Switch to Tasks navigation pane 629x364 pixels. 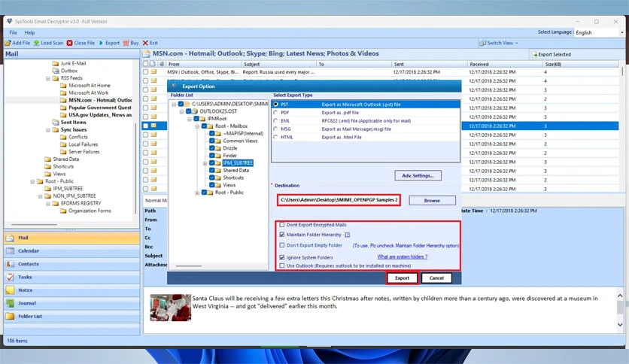pos(71,277)
